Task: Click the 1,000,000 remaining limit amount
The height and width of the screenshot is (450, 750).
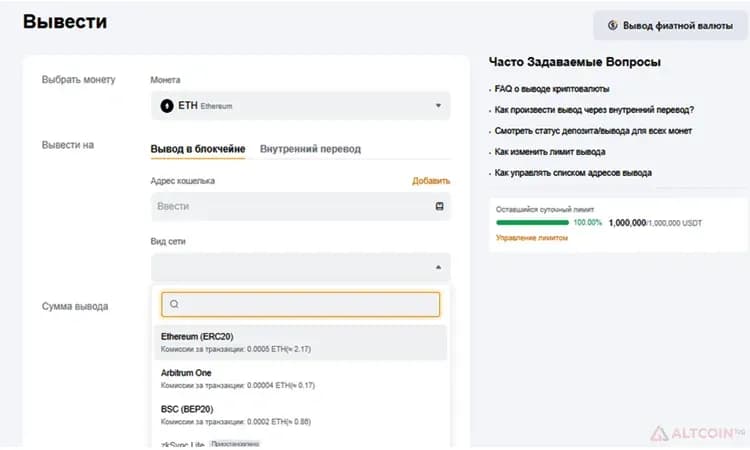Action: click(x=627, y=223)
